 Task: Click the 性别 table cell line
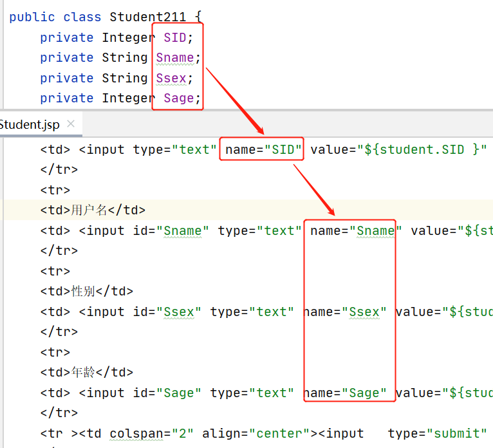click(x=87, y=291)
